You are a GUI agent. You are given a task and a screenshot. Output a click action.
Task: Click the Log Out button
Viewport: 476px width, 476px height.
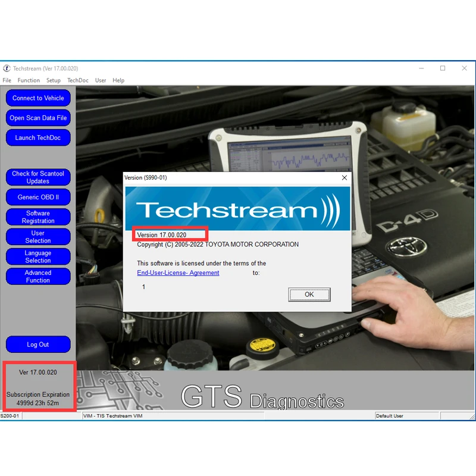38,345
